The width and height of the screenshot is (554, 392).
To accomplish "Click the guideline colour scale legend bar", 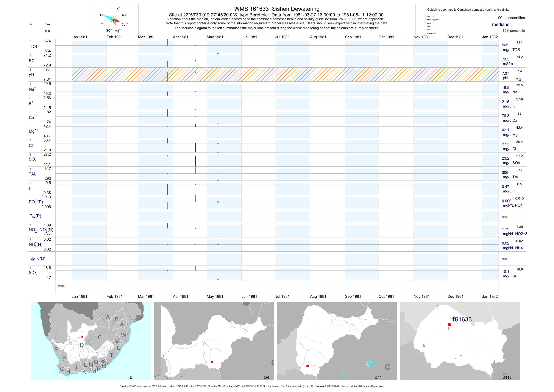I will pyautogui.click(x=425, y=25).
